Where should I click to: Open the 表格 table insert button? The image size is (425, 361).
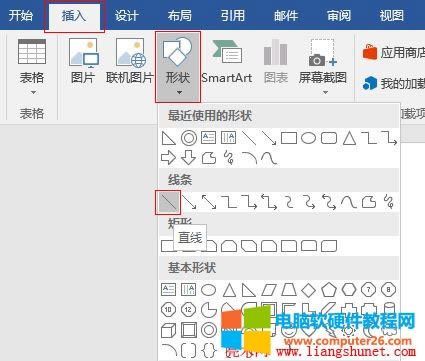[32, 67]
